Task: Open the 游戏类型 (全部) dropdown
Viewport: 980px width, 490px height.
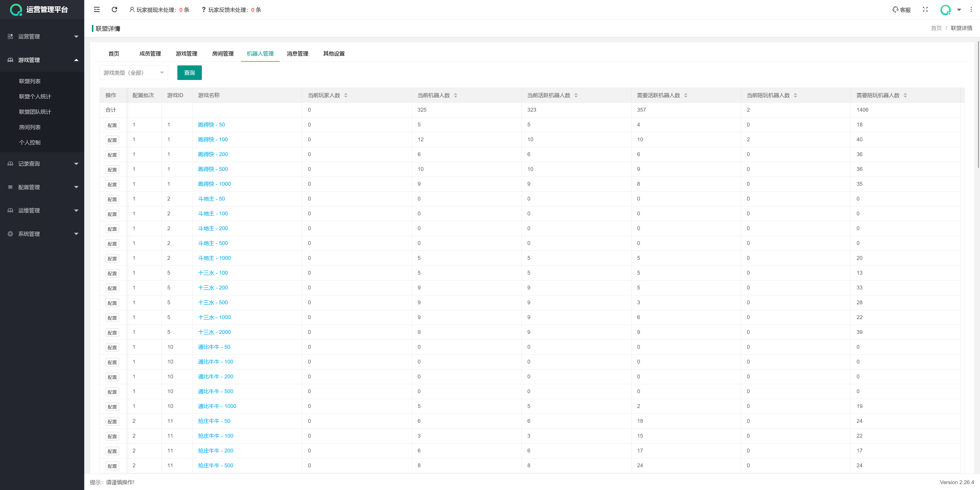Action: click(x=133, y=73)
